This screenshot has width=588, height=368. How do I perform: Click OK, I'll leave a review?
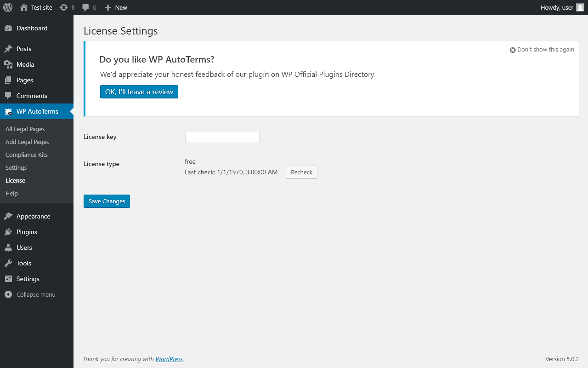click(139, 92)
